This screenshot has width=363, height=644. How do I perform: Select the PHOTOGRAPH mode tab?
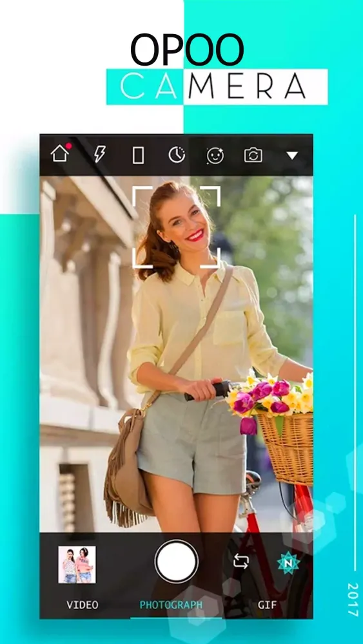[x=171, y=605]
